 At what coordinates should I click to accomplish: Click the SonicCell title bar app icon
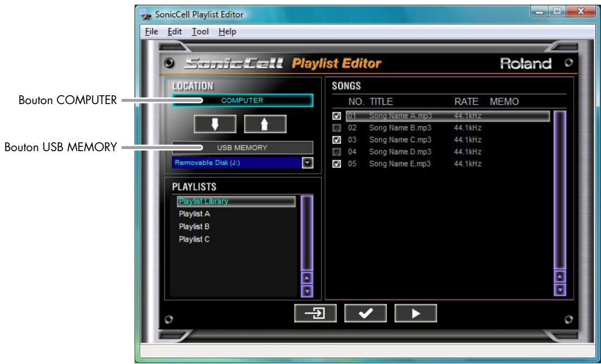click(146, 15)
